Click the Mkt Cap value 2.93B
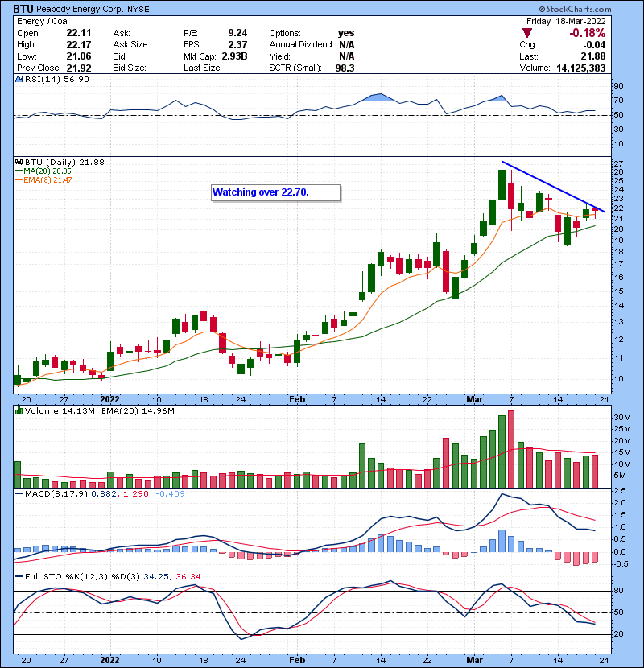Image resolution: width=644 pixels, height=668 pixels. click(x=235, y=56)
